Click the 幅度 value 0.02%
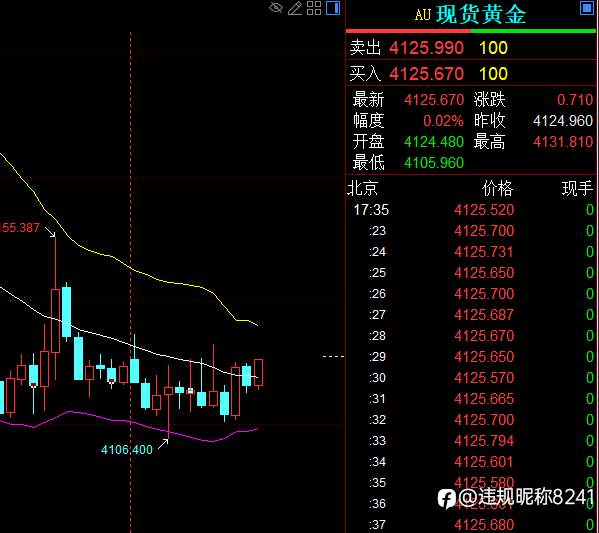 pyautogui.click(x=443, y=121)
